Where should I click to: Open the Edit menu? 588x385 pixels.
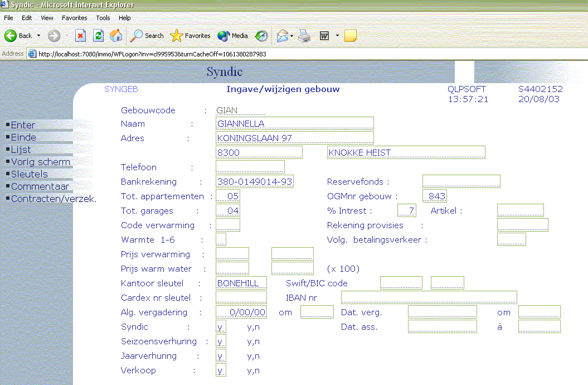coord(27,18)
